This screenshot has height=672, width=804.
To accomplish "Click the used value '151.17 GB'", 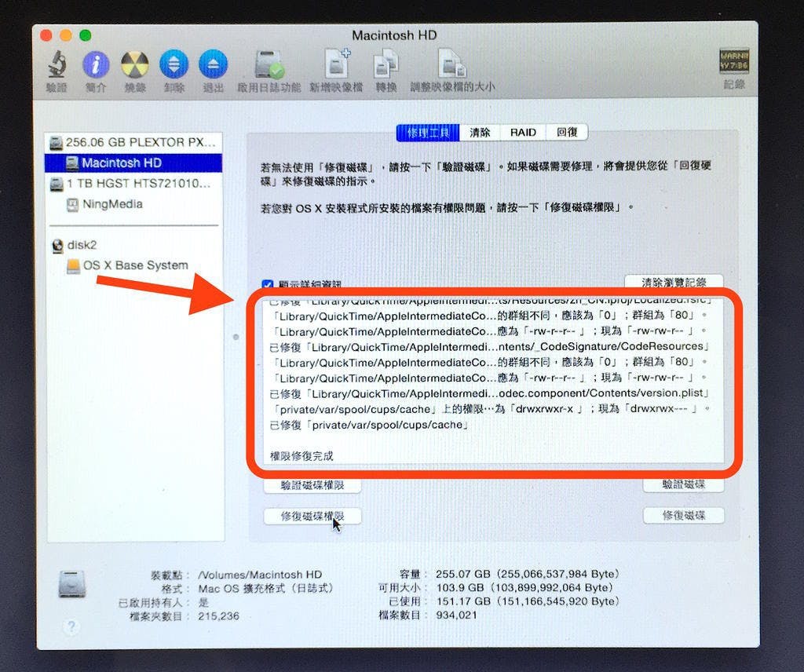I will [463, 601].
